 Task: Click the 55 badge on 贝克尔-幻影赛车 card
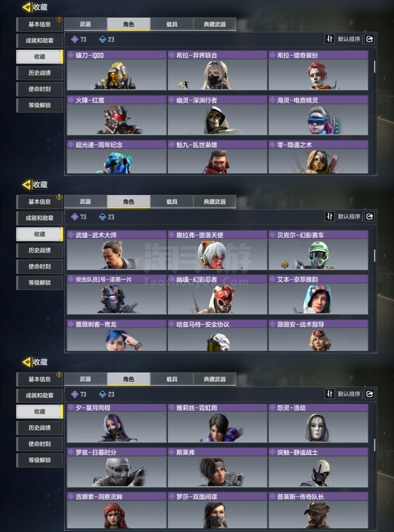pyautogui.click(x=285, y=264)
